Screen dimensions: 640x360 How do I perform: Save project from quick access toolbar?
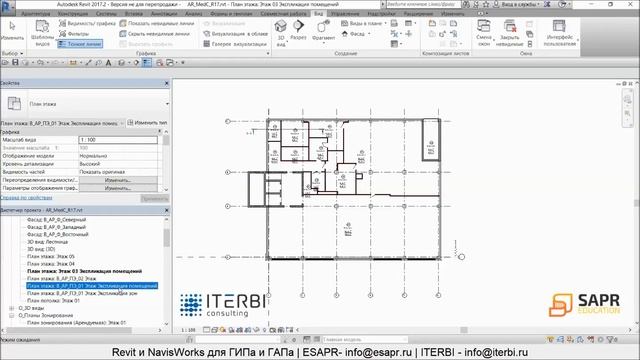coord(16,62)
